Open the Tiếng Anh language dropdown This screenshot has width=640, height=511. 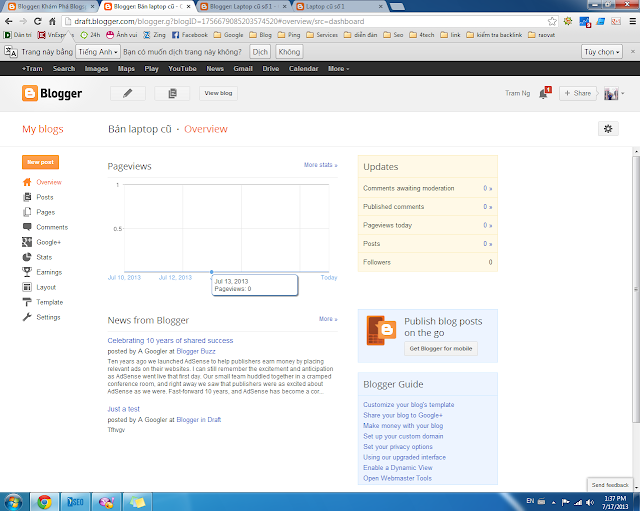coord(98,52)
